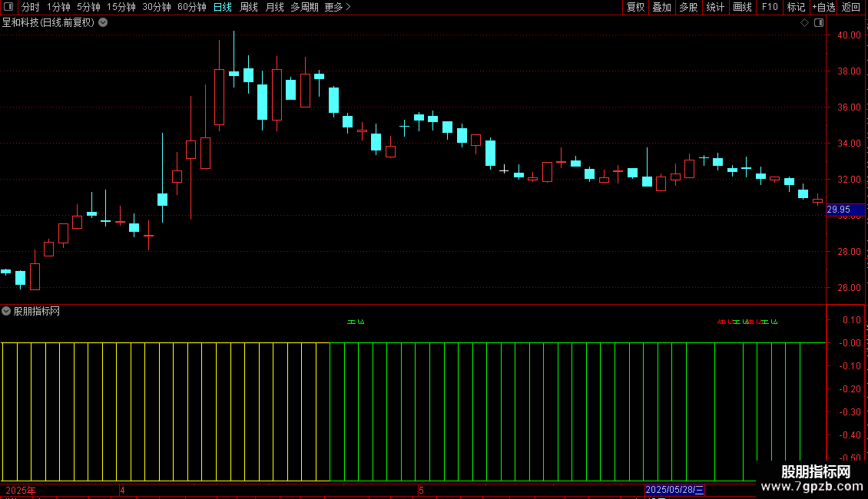Screen dimensions: 868x499
Task: Click the diamond icon above the chart
Action: point(804,23)
